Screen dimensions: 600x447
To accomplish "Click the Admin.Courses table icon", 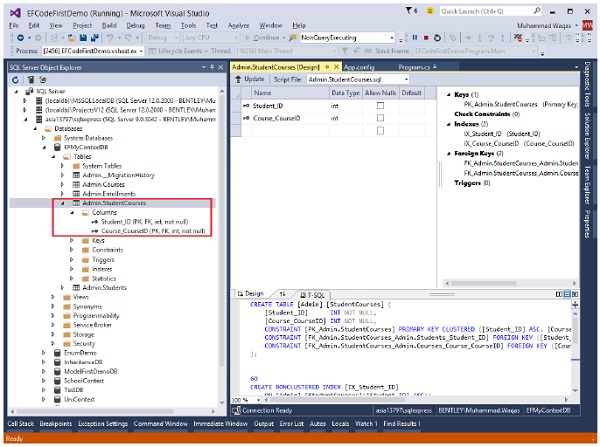I will [x=75, y=184].
